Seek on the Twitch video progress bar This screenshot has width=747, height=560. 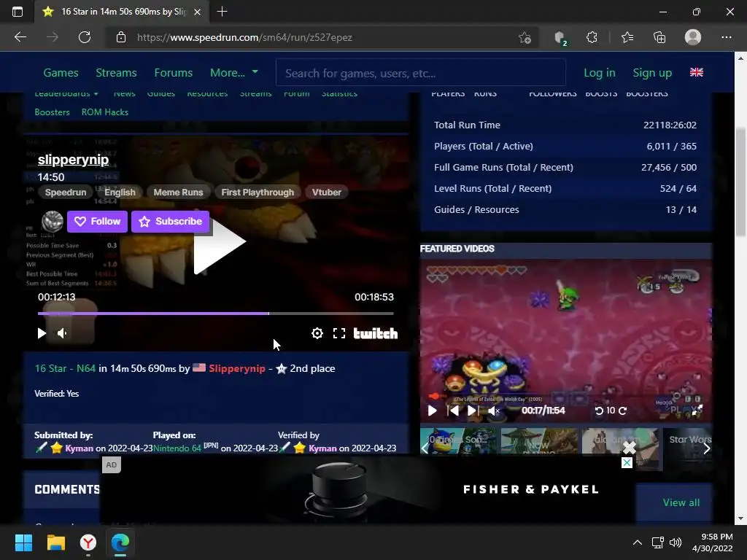[216, 314]
